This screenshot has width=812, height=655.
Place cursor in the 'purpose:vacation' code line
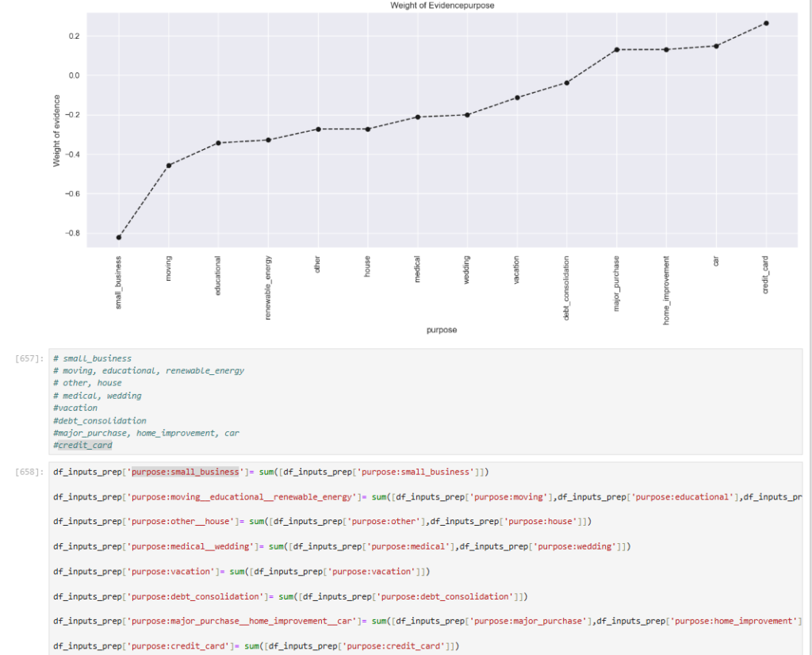238,571
